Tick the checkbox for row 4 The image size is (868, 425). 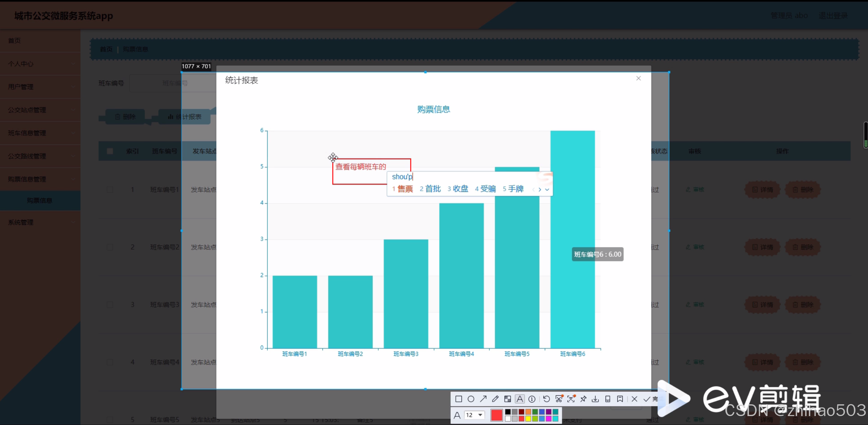coord(110,362)
